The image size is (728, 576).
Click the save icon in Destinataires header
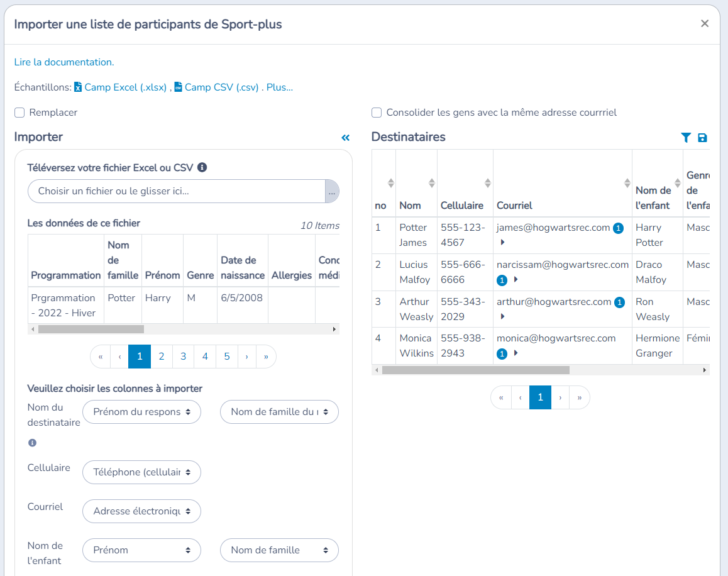click(702, 138)
